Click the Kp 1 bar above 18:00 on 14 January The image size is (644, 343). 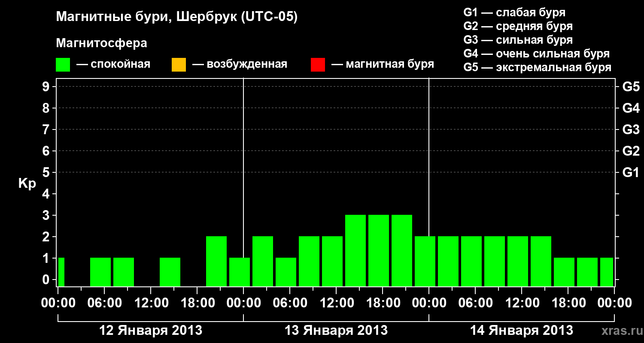pos(564,272)
